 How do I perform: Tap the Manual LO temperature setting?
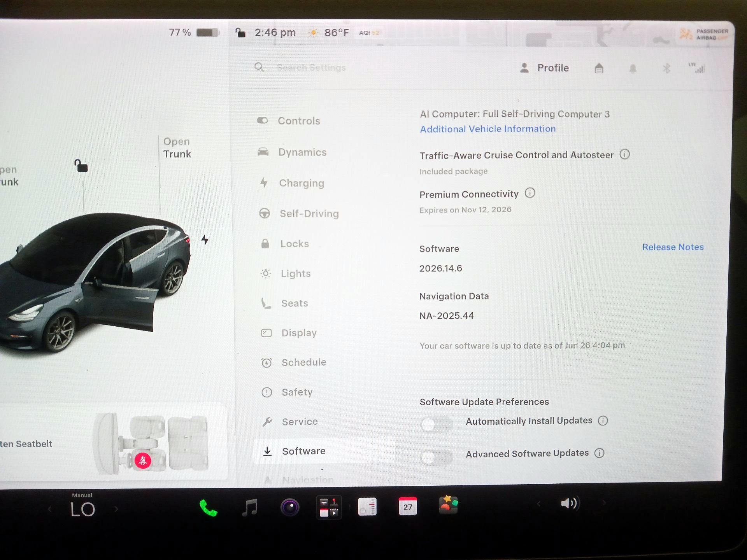[x=82, y=506]
